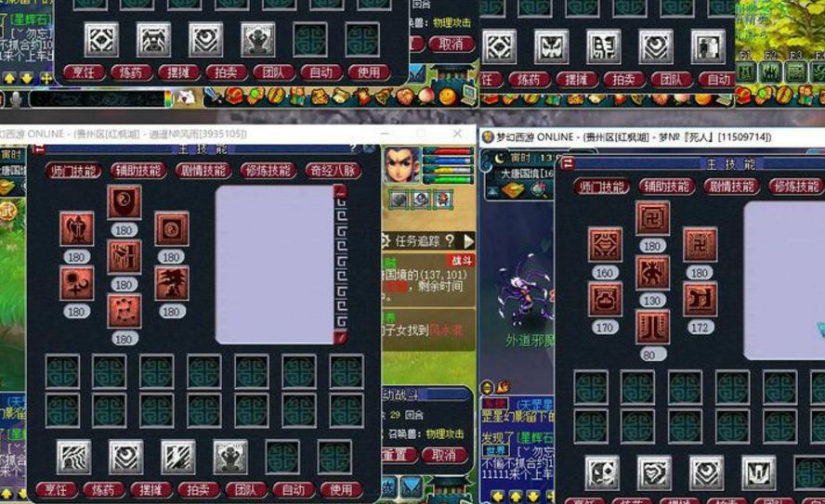Click the silver diamond-pattern skill in top-left window
Viewport: 825px width, 504px height.
(101, 39)
